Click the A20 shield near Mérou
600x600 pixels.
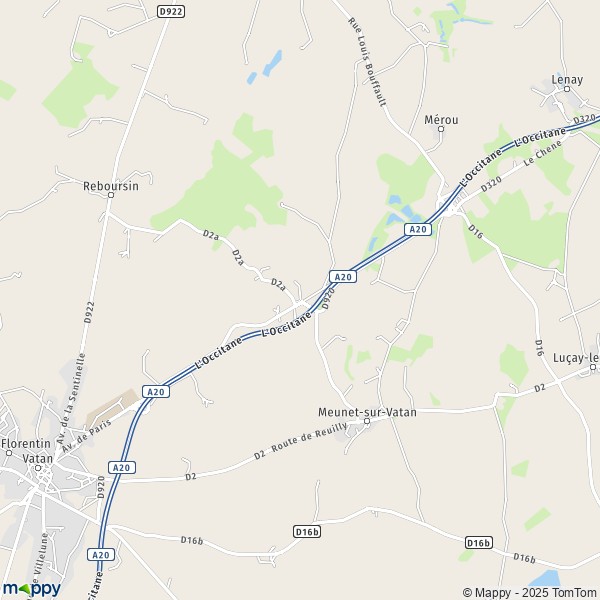pyautogui.click(x=418, y=229)
